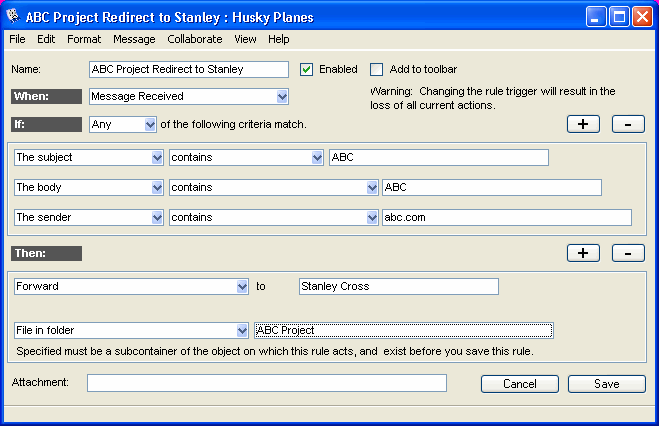Check the Add to toolbar checkbox
Screen dimensions: 659x426
coord(376,69)
